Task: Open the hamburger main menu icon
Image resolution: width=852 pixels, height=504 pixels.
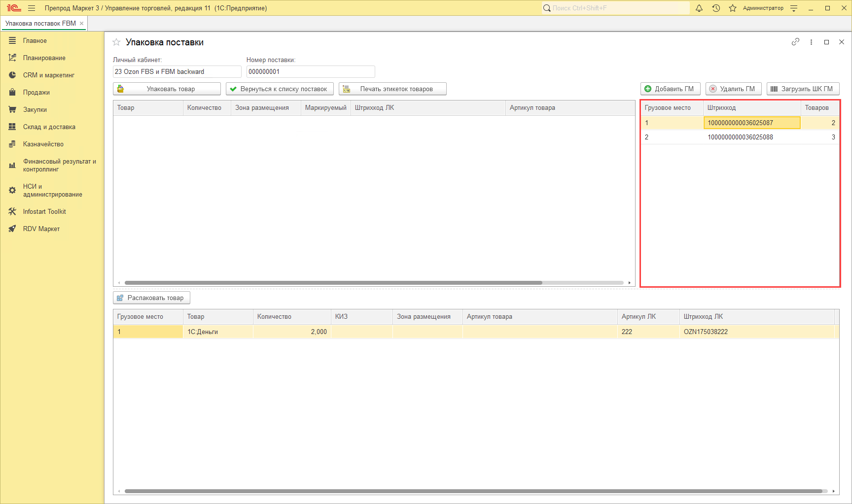Action: [32, 8]
